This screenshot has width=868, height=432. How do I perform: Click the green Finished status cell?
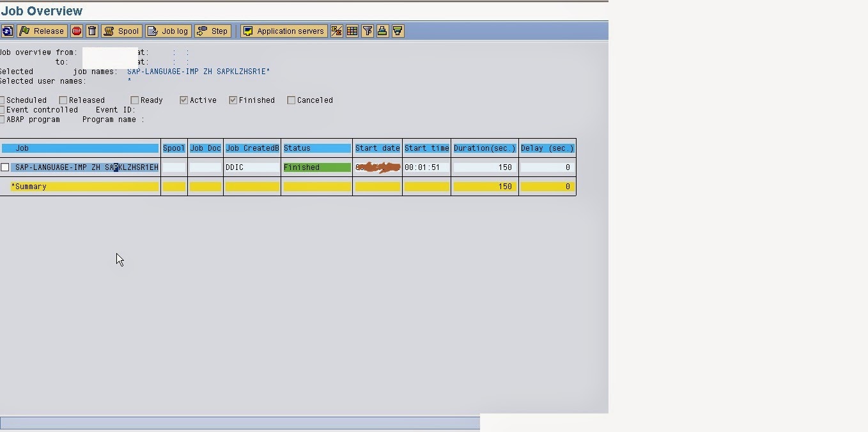coord(316,167)
